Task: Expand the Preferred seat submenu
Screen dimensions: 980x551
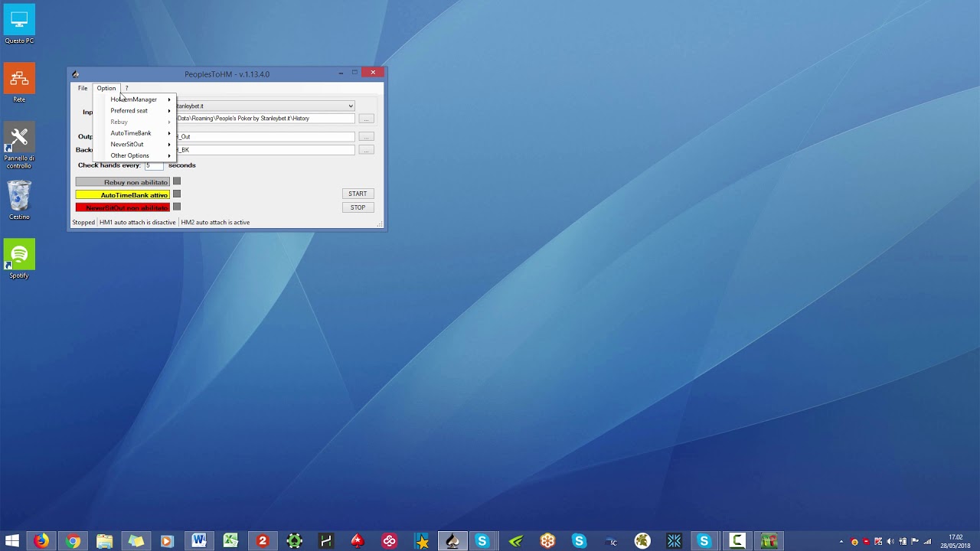Action: pyautogui.click(x=135, y=111)
